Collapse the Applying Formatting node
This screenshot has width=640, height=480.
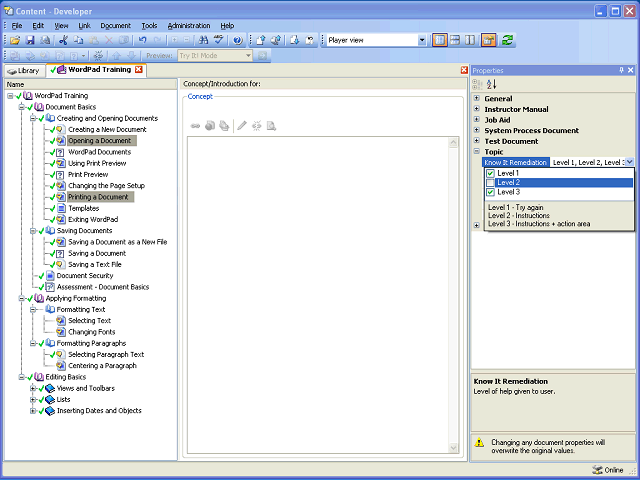click(22, 298)
